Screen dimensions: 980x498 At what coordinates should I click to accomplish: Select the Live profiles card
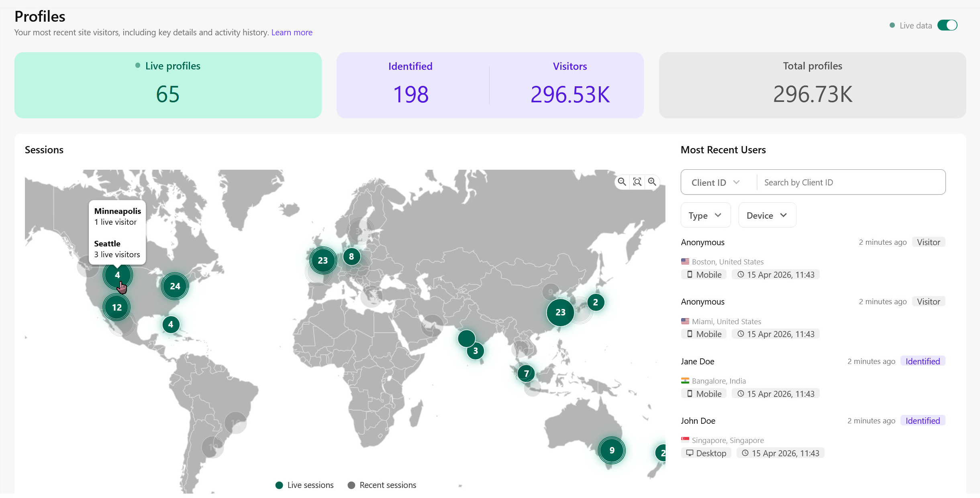tap(168, 85)
